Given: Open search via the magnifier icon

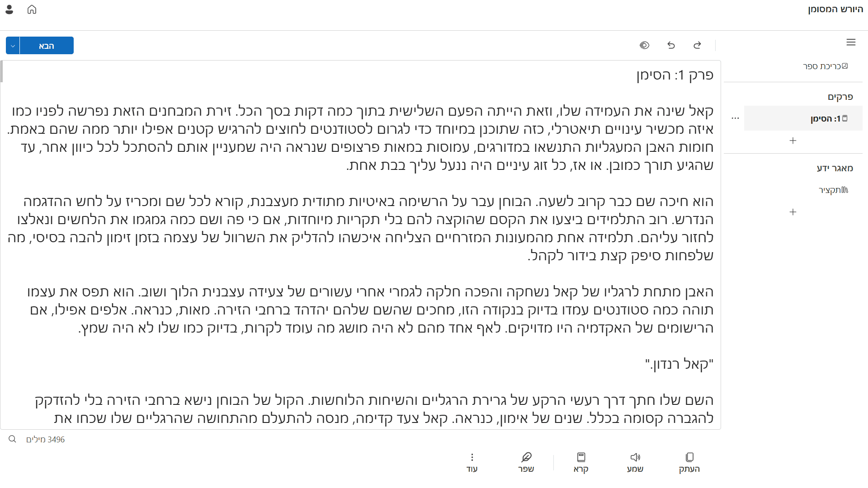Looking at the screenshot, I should coord(12,439).
